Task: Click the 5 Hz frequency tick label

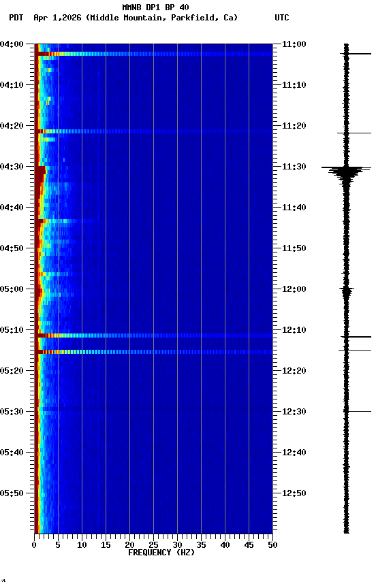Action: [x=58, y=545]
